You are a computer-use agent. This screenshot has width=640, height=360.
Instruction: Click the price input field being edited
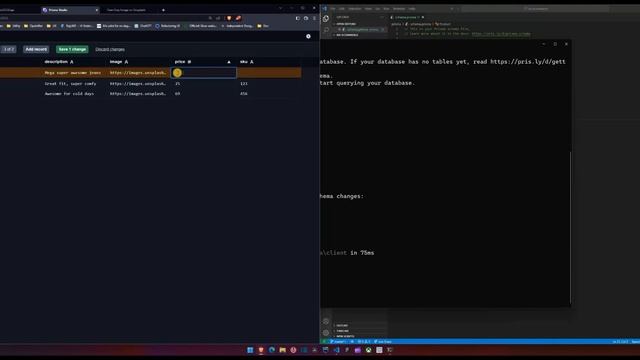pyautogui.click(x=203, y=73)
